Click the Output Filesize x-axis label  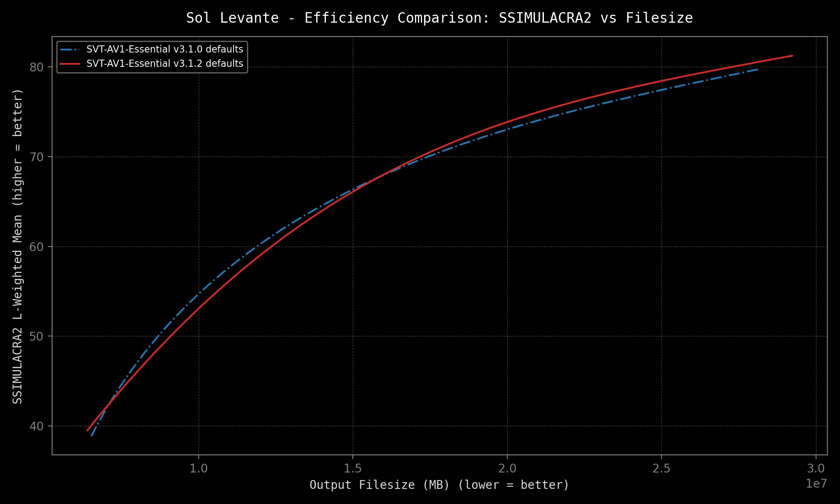click(439, 485)
